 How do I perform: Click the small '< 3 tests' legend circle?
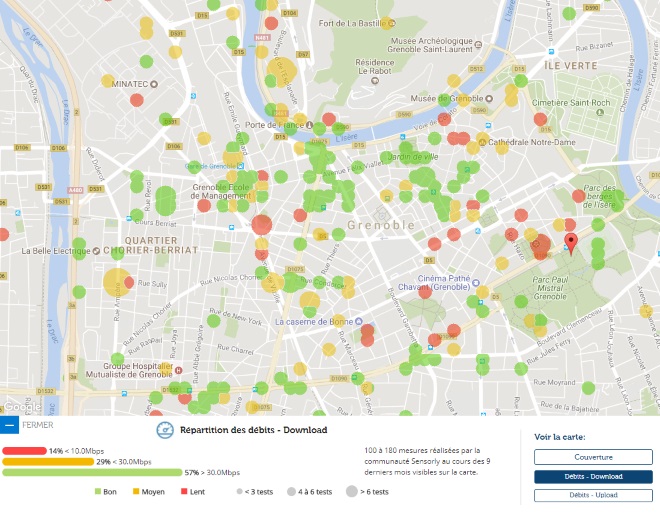coord(240,492)
